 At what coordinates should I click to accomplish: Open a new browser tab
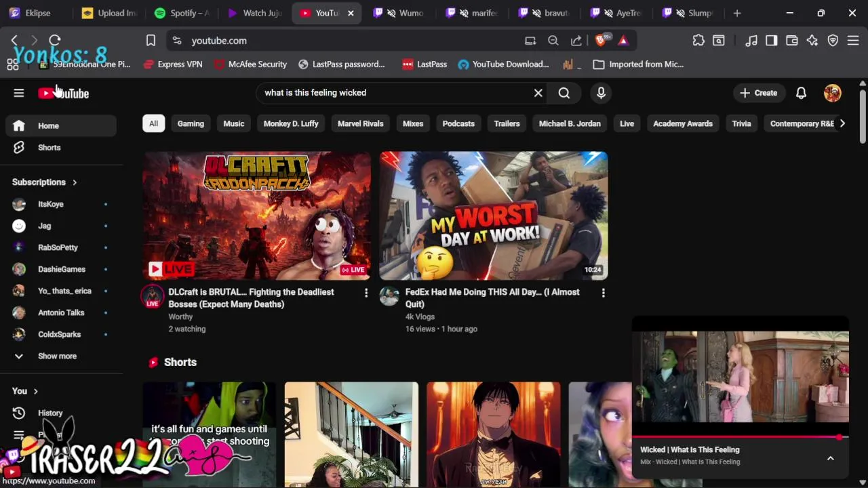coord(737,13)
